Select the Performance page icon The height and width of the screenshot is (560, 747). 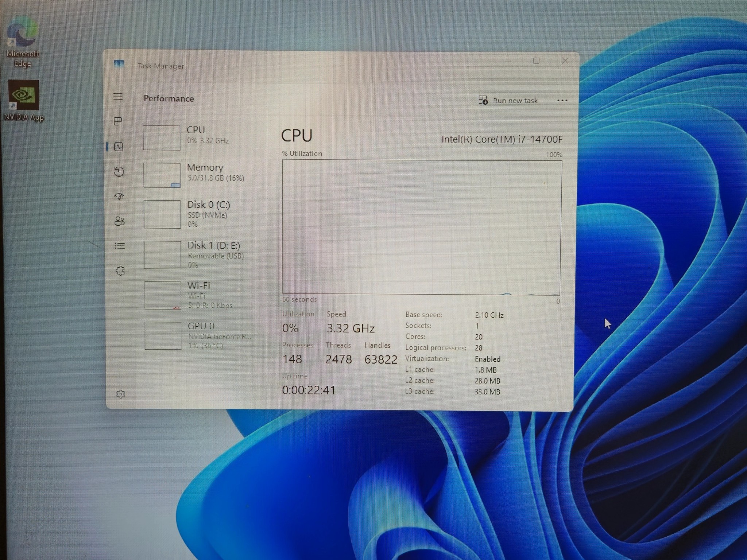click(119, 147)
